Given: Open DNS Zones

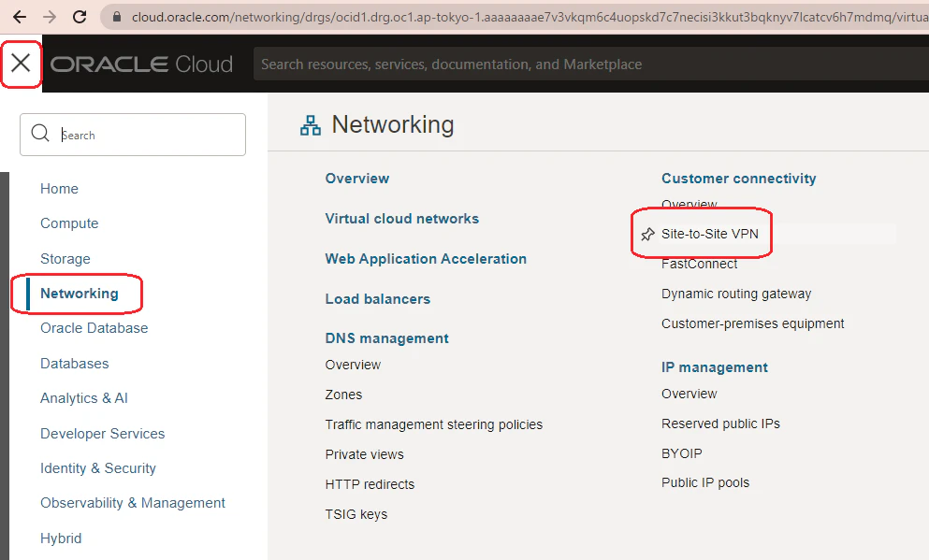Looking at the screenshot, I should point(343,395).
